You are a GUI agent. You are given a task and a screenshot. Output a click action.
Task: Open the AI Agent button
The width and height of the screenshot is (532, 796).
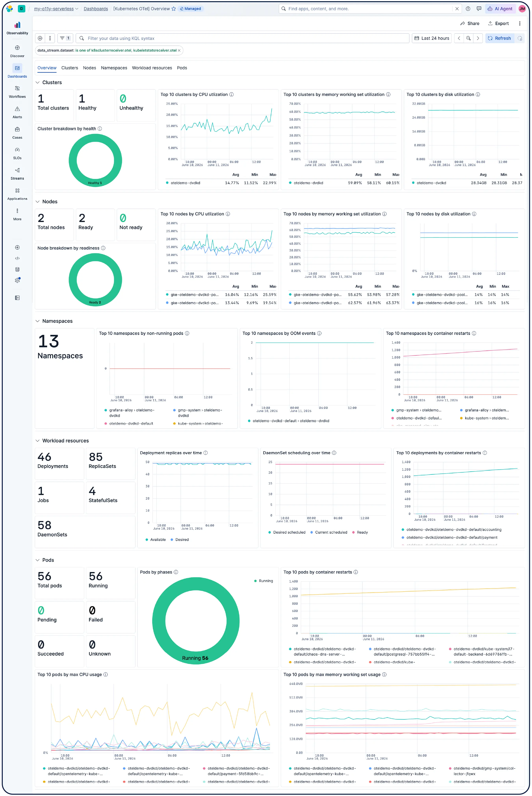coord(500,9)
